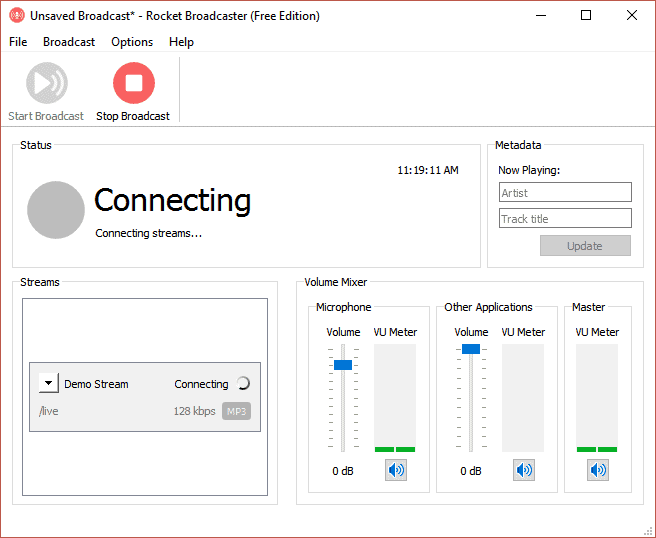Image resolution: width=656 pixels, height=538 pixels.
Task: Click the 'Connecting streams...' status message
Action: tap(149, 233)
